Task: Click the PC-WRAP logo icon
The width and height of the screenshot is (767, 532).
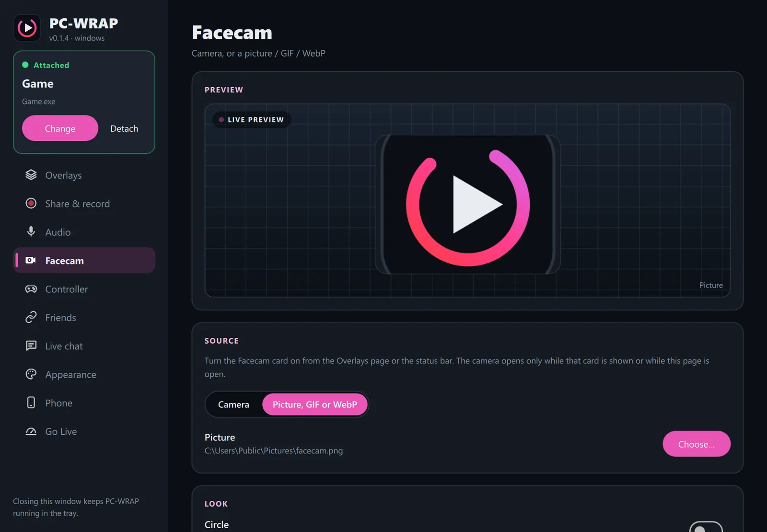Action: pos(27,28)
